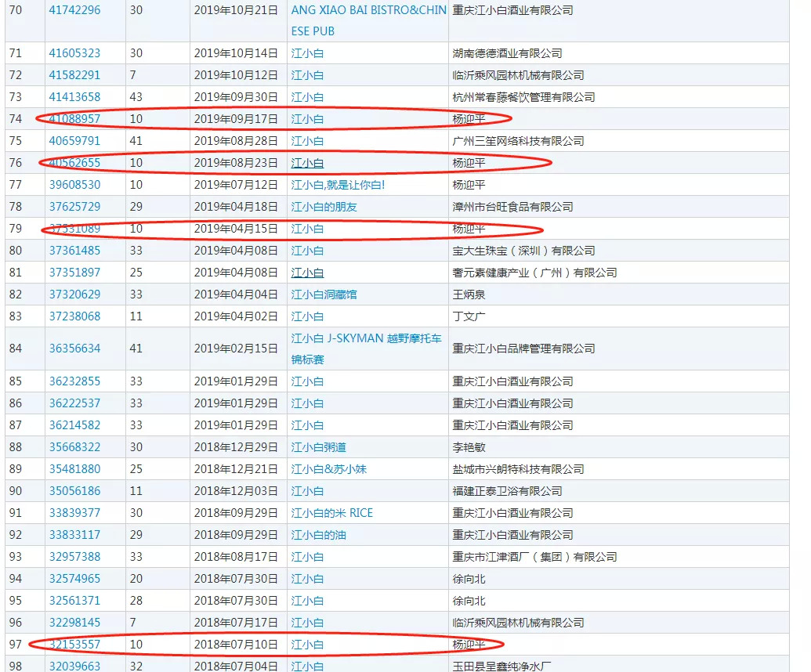The height and width of the screenshot is (672, 811).
Task: Open application number 41413658
Action: click(74, 97)
